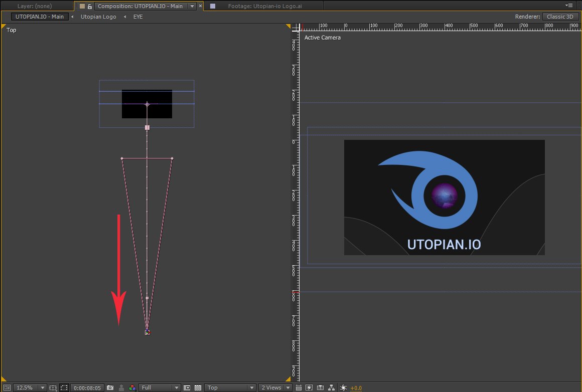Click the Fast Previews lightning icon
This screenshot has height=392, width=582.
point(309,387)
